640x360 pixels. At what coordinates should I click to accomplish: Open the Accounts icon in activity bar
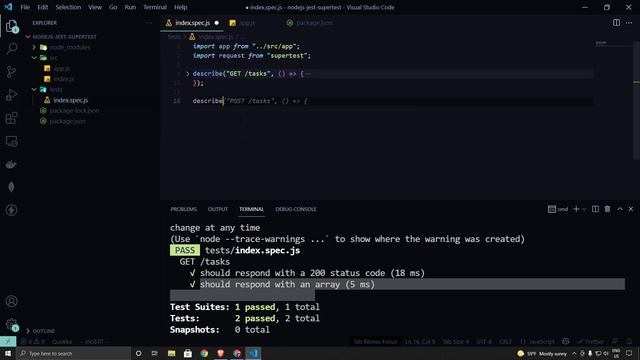click(x=11, y=301)
